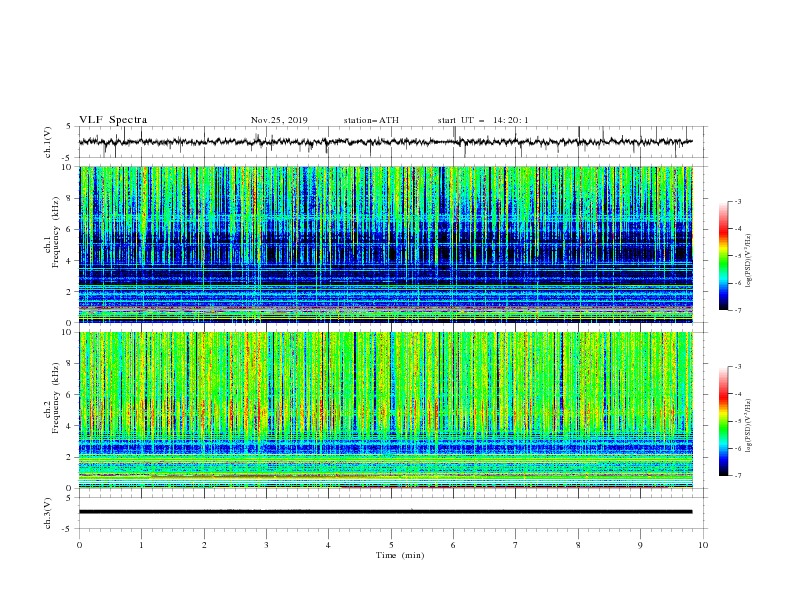The width and height of the screenshot is (792, 612).
Task: Click the "4" kHz tick on ch.2 spectrogram axis
Action: click(70, 426)
